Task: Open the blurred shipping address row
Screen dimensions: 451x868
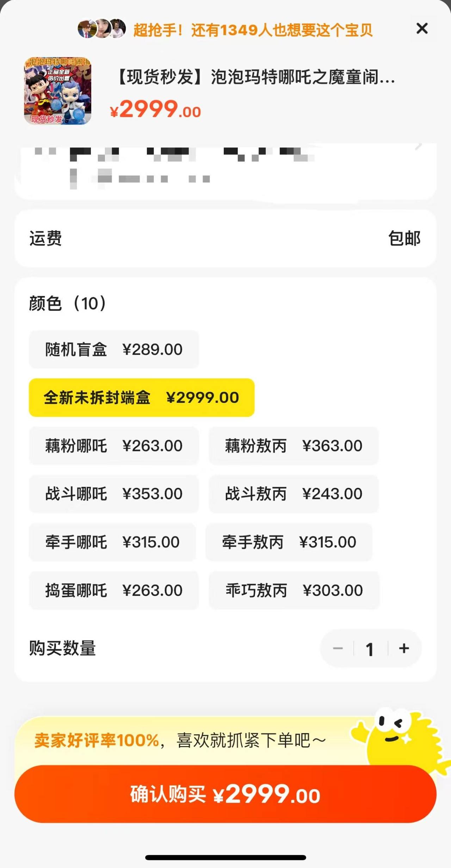Action: (225, 171)
